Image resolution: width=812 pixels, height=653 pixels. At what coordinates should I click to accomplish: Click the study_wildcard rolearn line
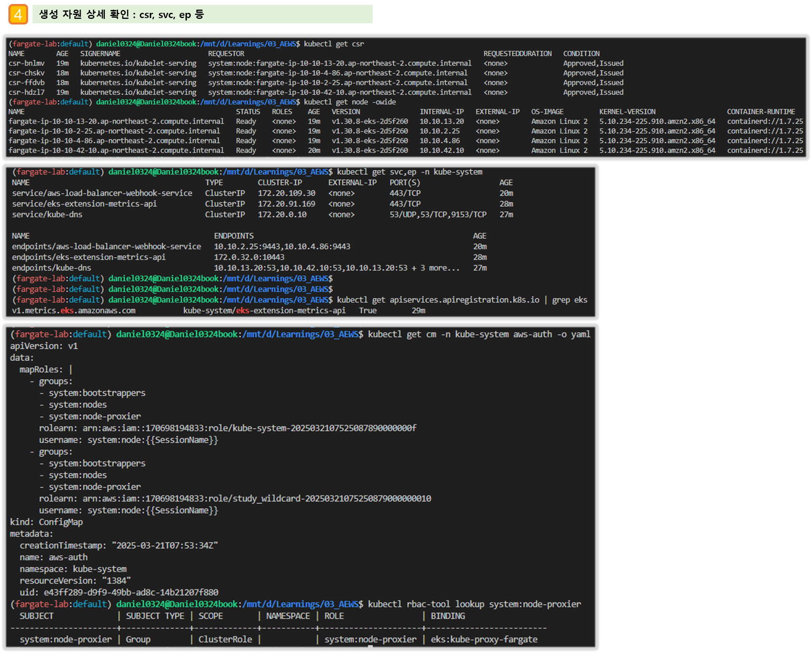[x=235, y=498]
